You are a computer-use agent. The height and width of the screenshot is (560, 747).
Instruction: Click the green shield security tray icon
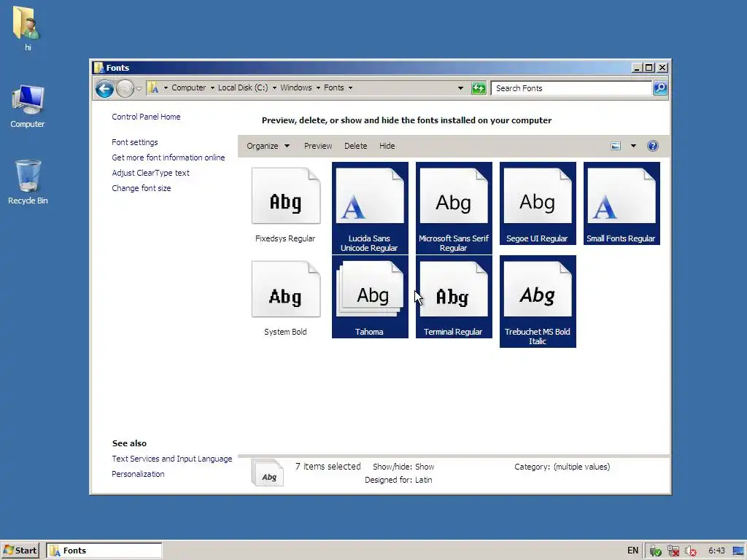(656, 551)
